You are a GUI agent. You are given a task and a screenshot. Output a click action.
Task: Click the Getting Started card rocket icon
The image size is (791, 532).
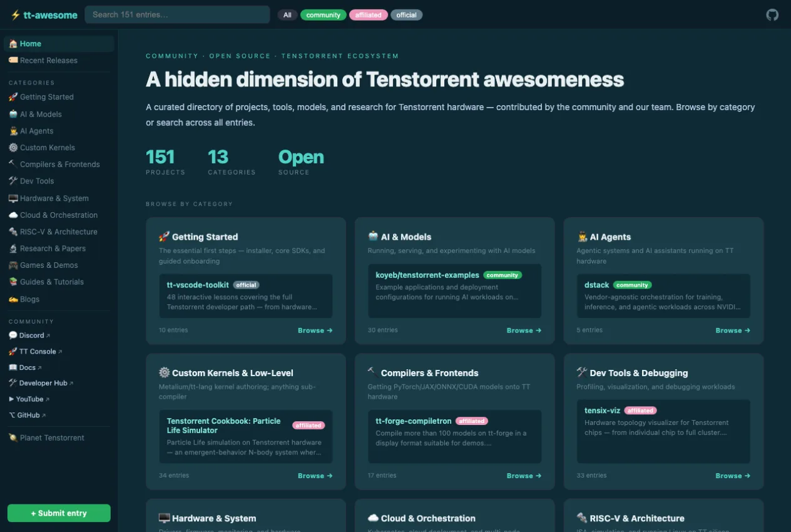click(165, 237)
